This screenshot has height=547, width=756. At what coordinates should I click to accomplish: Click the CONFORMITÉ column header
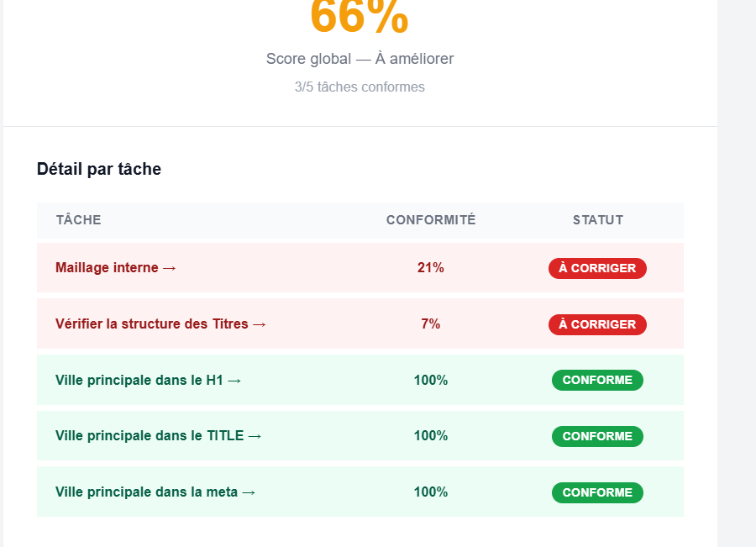pos(431,220)
